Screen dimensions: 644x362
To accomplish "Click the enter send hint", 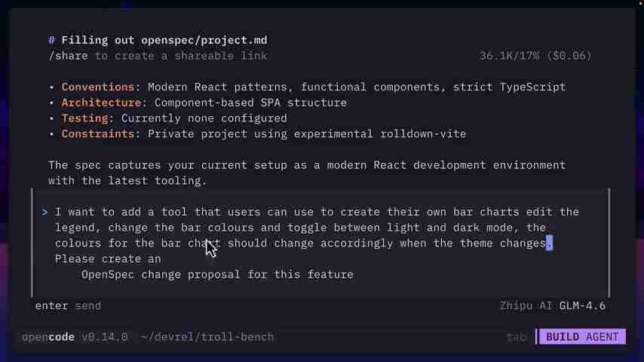I will 68,305.
